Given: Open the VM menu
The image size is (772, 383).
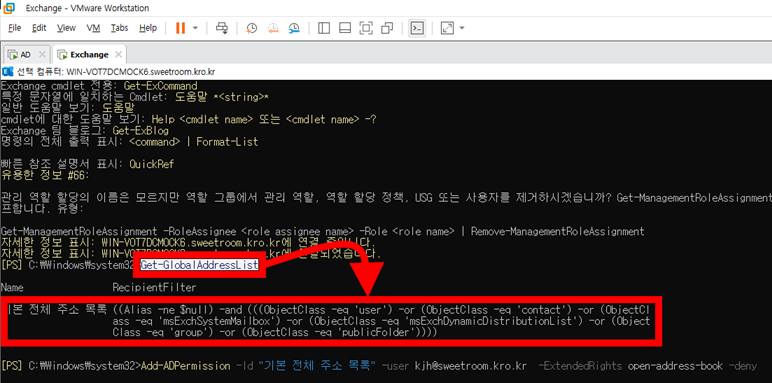Looking at the screenshot, I should (x=93, y=28).
